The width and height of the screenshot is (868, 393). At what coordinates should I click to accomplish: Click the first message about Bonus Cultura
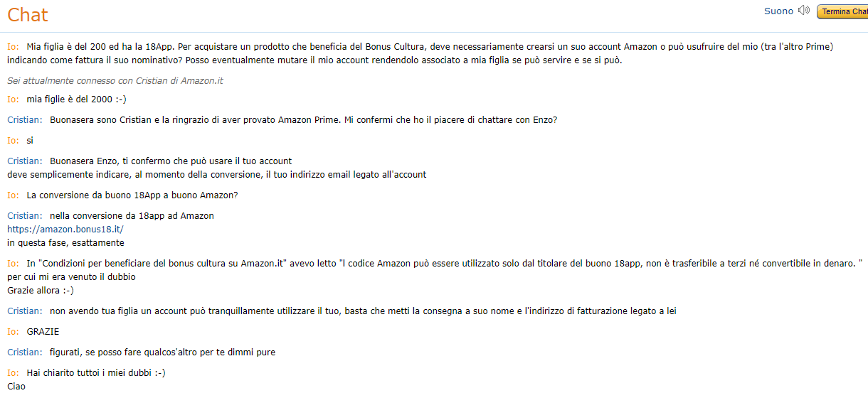pyautogui.click(x=427, y=47)
